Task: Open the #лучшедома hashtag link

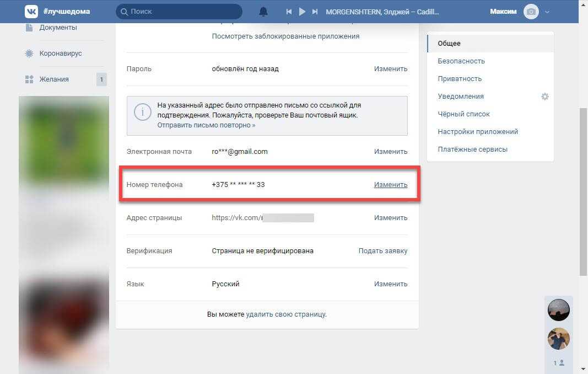Action: tap(66, 11)
